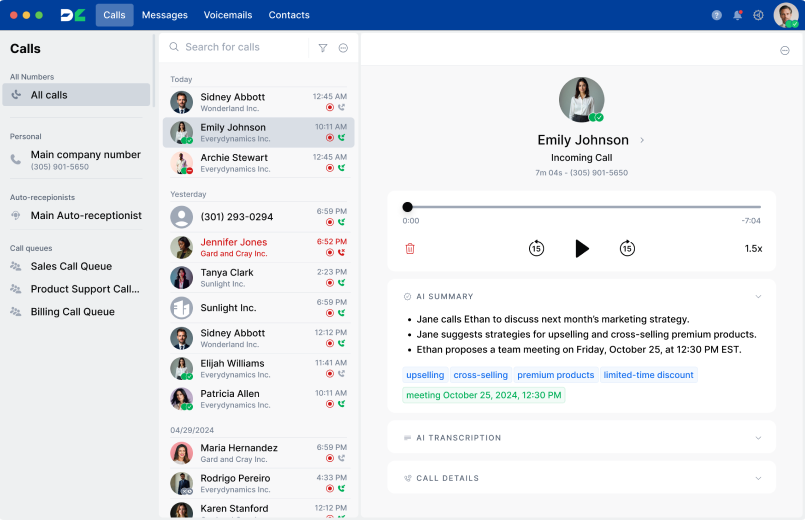The image size is (805, 520).
Task: Change the 1.5x playback speed
Action: click(x=753, y=248)
